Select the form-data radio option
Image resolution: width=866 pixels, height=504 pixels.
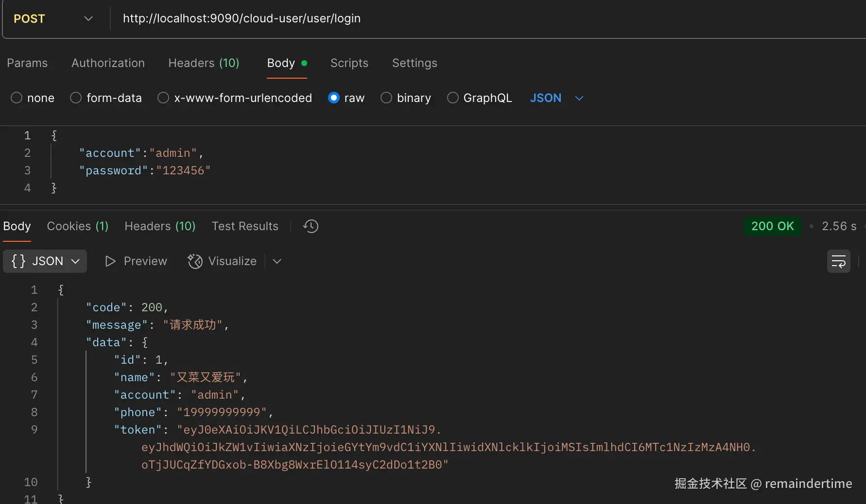76,98
